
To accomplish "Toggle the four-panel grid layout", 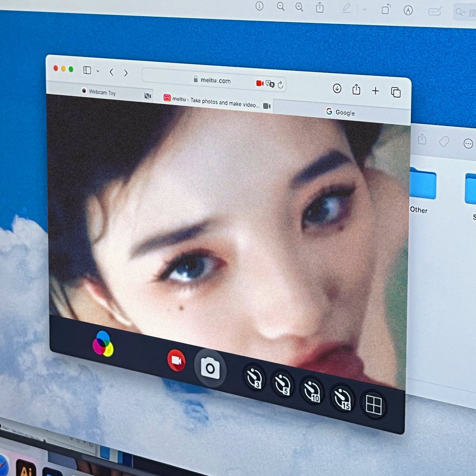I will click(373, 405).
